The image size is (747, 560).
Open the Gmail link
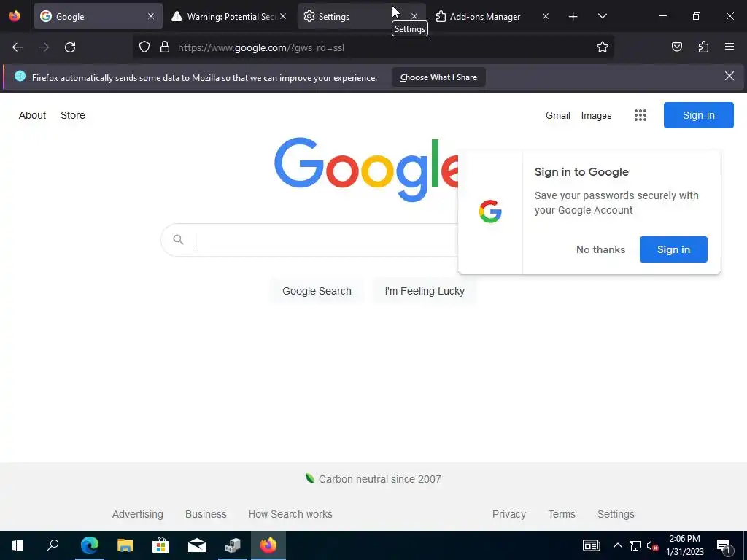[558, 115]
